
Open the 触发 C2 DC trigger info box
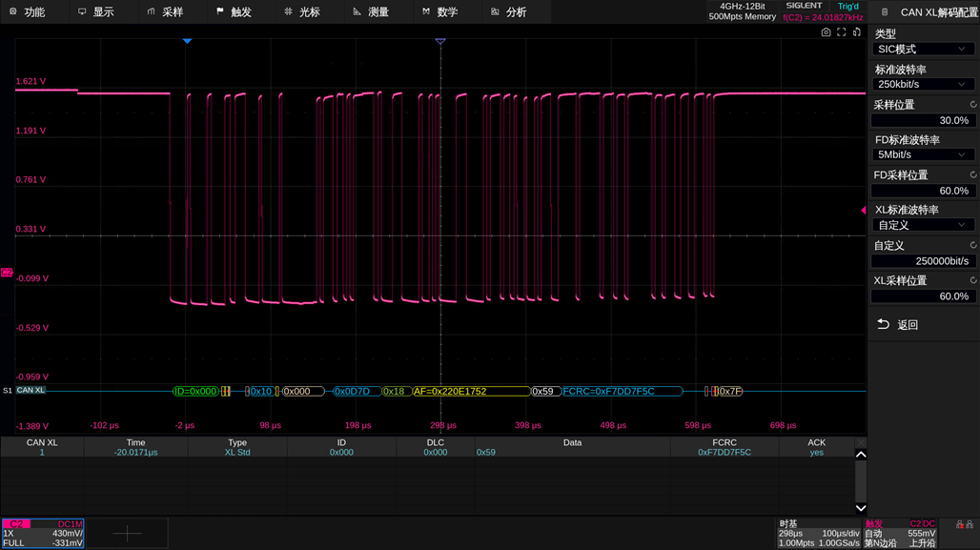pyautogui.click(x=900, y=533)
